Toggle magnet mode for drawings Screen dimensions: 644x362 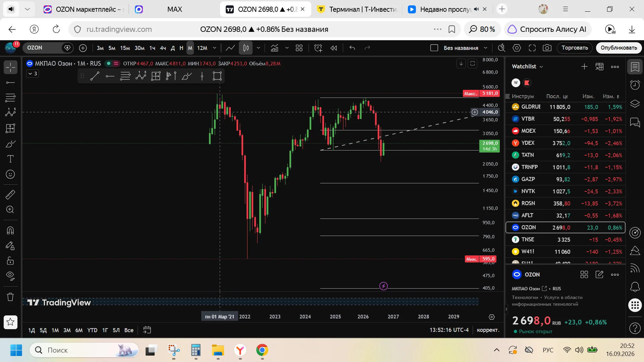tap(10, 230)
